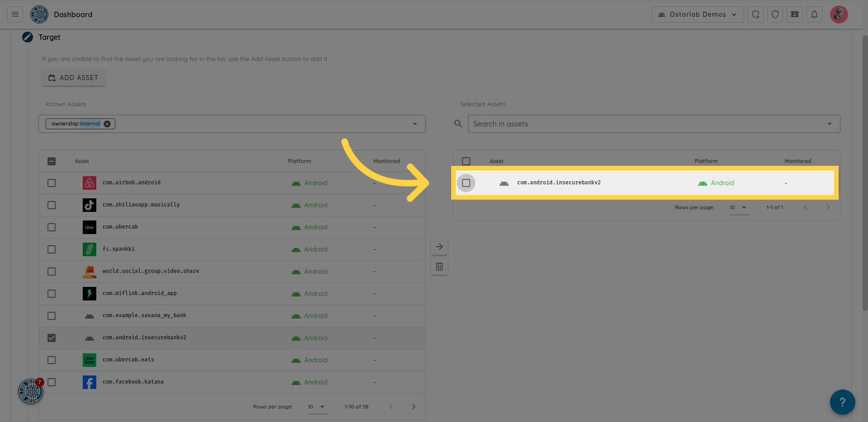Click the notifications bell icon
This screenshot has height=422, width=868.
coord(814,14)
